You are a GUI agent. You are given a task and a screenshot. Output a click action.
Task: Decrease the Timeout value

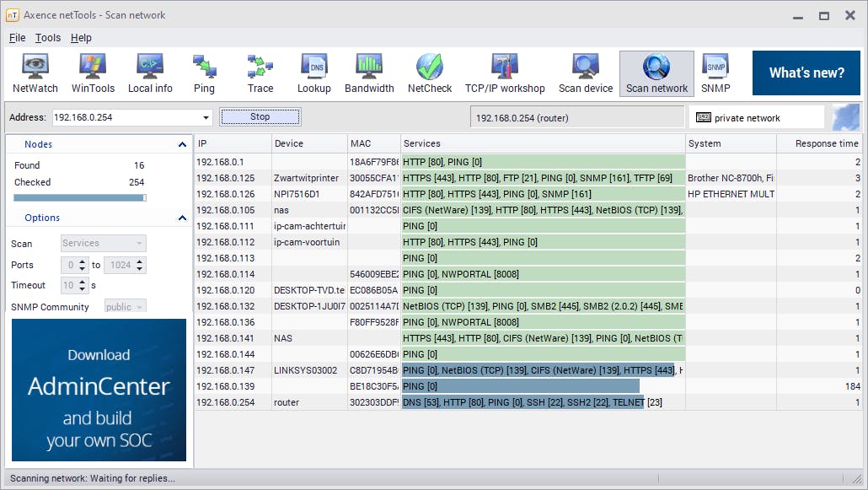click(83, 288)
